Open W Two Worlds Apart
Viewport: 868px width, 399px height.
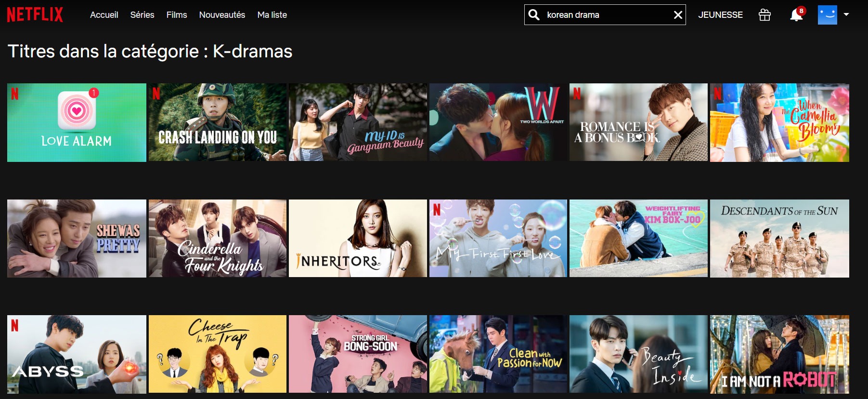pyautogui.click(x=498, y=122)
